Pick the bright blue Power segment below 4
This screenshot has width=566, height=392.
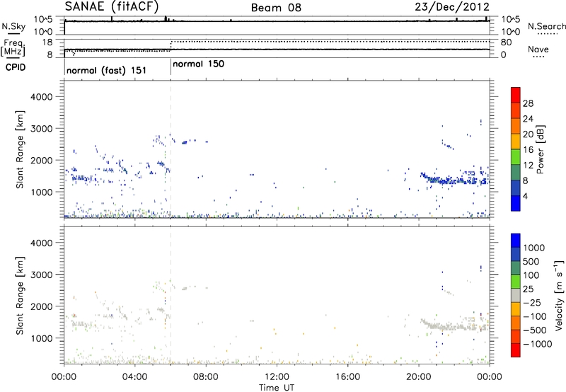tap(516, 203)
